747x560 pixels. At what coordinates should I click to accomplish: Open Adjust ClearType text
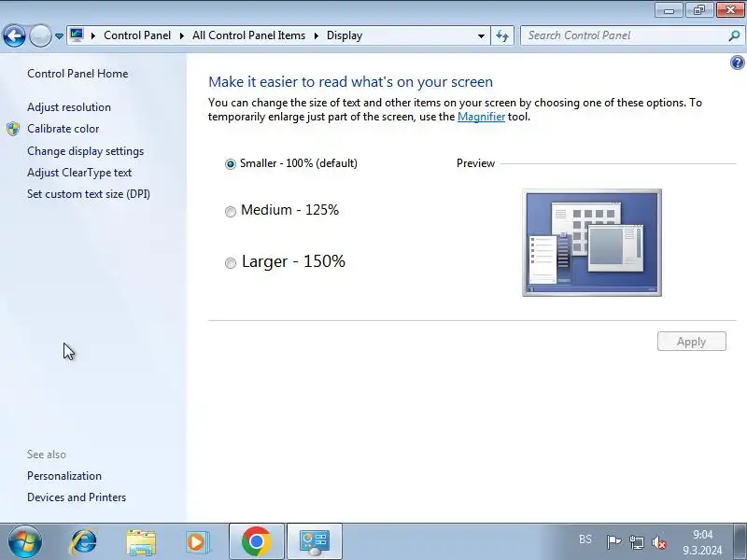[79, 173]
